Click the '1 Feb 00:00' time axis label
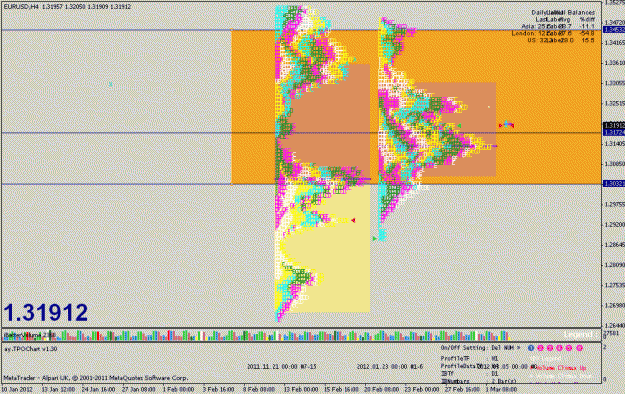Screen dimensions: 625x394 tap(179, 389)
